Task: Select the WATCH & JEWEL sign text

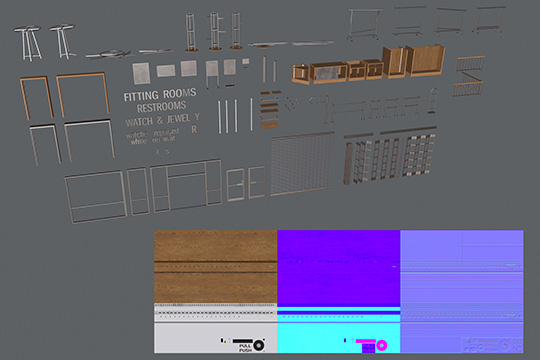Action: point(158,120)
